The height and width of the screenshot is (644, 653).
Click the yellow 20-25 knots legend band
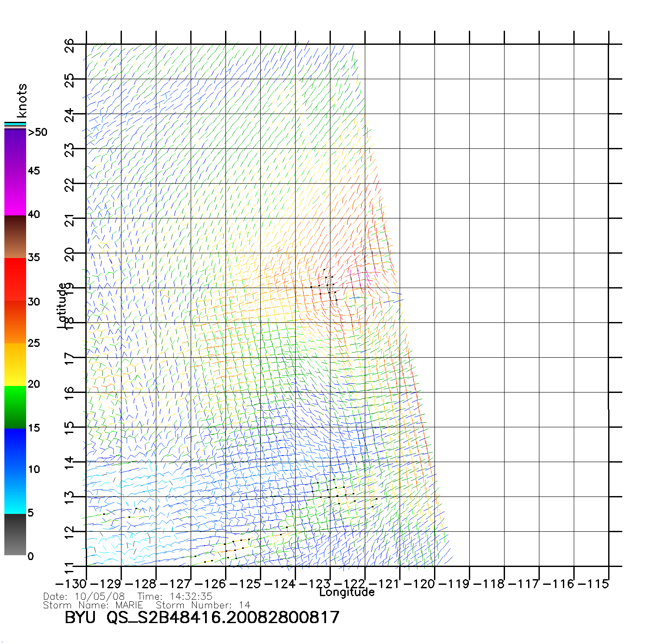point(15,365)
